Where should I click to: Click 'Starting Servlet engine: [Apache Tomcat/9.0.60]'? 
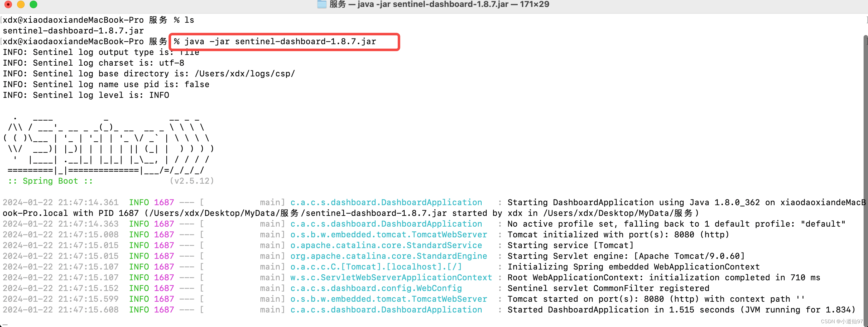click(x=626, y=256)
